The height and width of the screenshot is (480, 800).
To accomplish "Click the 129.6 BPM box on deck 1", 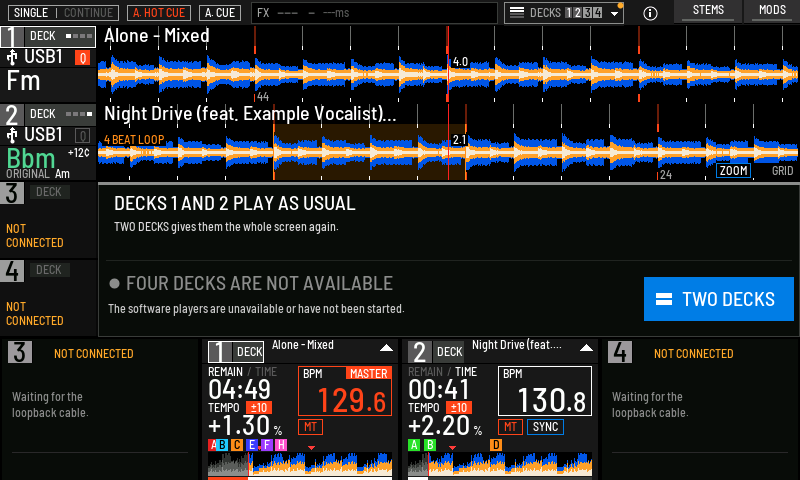I will click(345, 391).
